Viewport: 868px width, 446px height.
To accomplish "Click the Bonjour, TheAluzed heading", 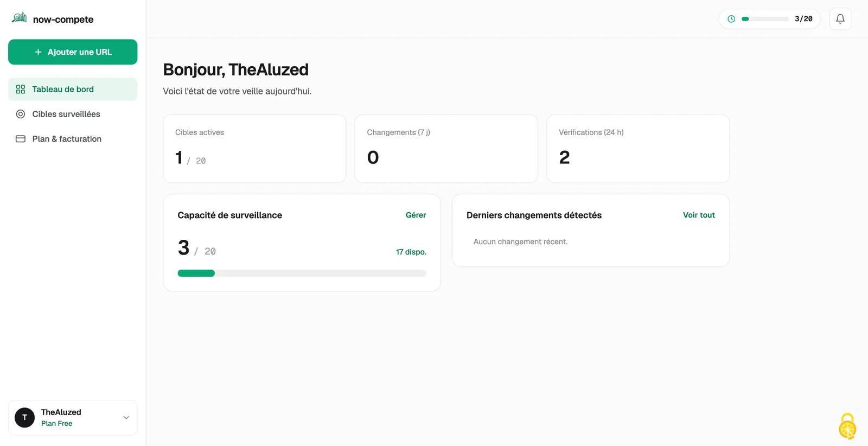I will 235,70.
